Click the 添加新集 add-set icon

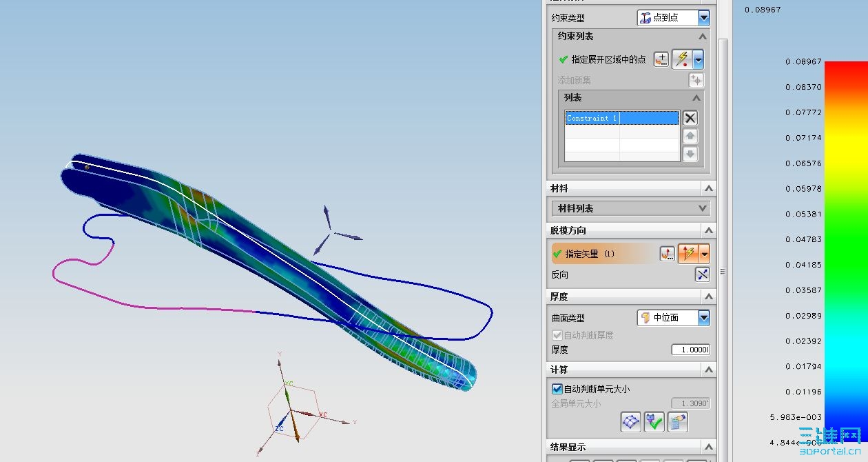tap(696, 80)
